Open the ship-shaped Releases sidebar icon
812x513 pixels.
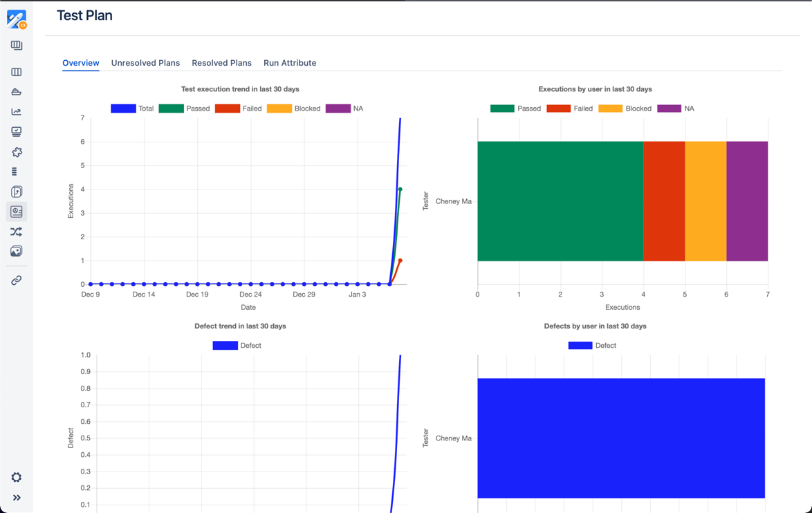point(17,92)
